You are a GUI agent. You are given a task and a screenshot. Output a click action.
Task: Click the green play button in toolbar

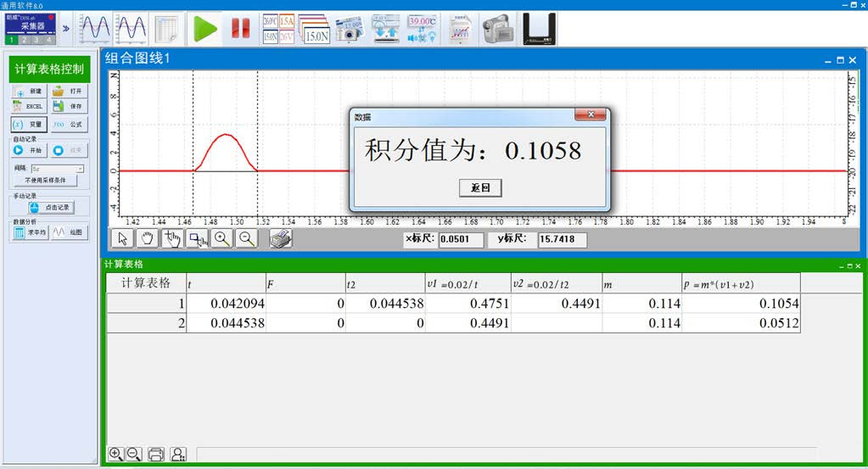click(x=204, y=29)
